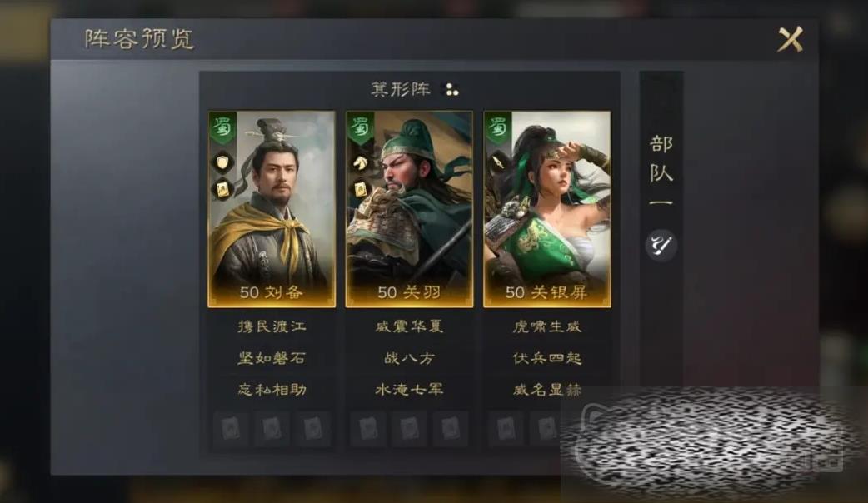Click the shield troop icon on 刘备's card
This screenshot has width=868, height=503.
pos(222,162)
